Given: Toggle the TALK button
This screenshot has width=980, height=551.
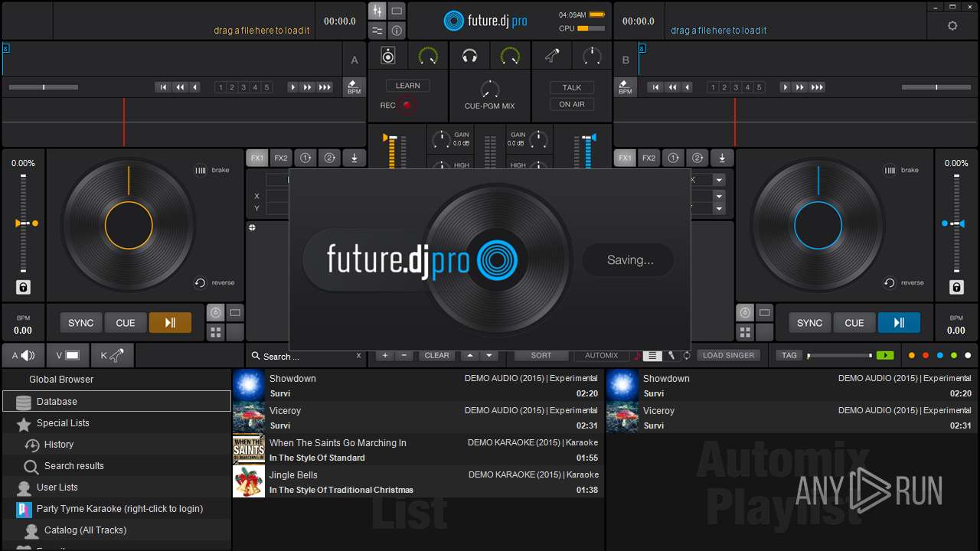Looking at the screenshot, I should (572, 87).
